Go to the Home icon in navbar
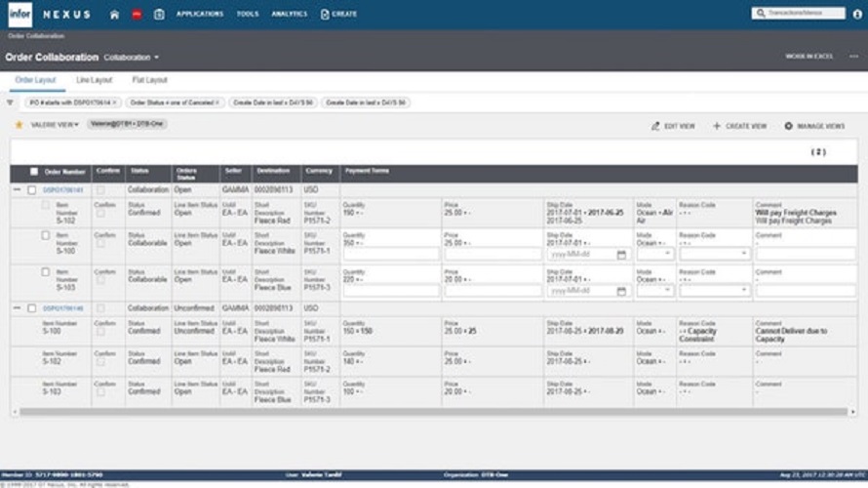 pyautogui.click(x=114, y=15)
